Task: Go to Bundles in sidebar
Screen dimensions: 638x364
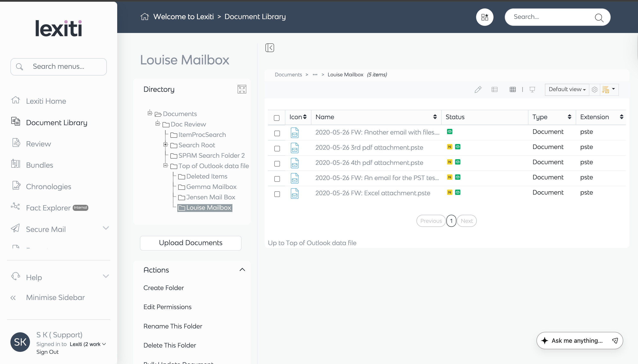Action: pos(39,165)
